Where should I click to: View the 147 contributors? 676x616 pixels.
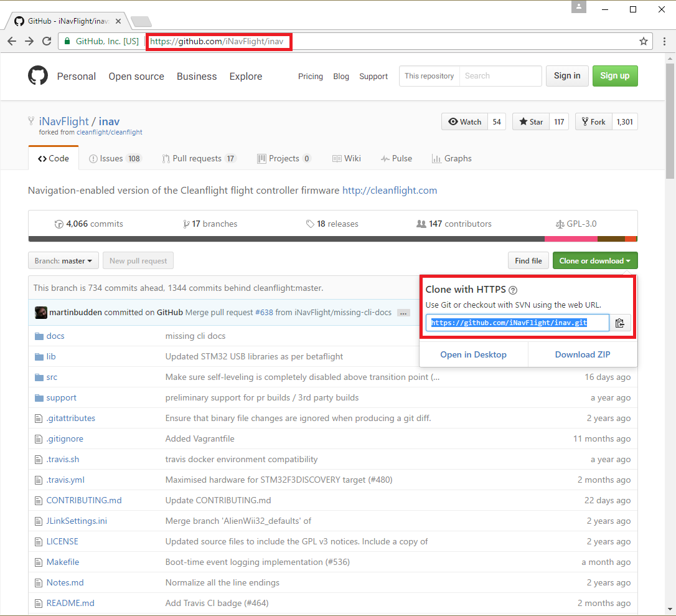(454, 224)
